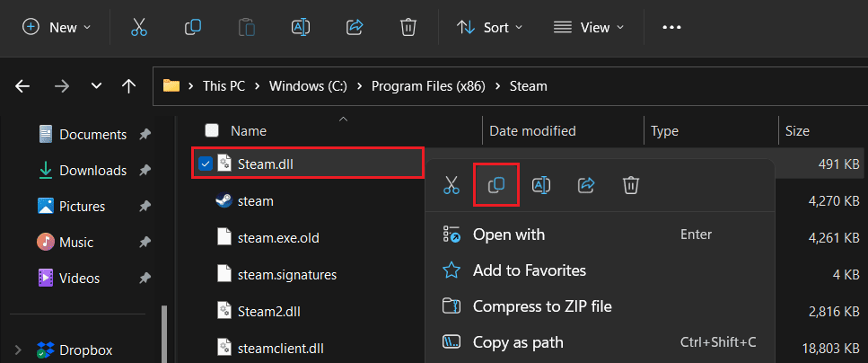The width and height of the screenshot is (868, 363).
Task: Open Downloads in the sidebar
Action: 93,170
